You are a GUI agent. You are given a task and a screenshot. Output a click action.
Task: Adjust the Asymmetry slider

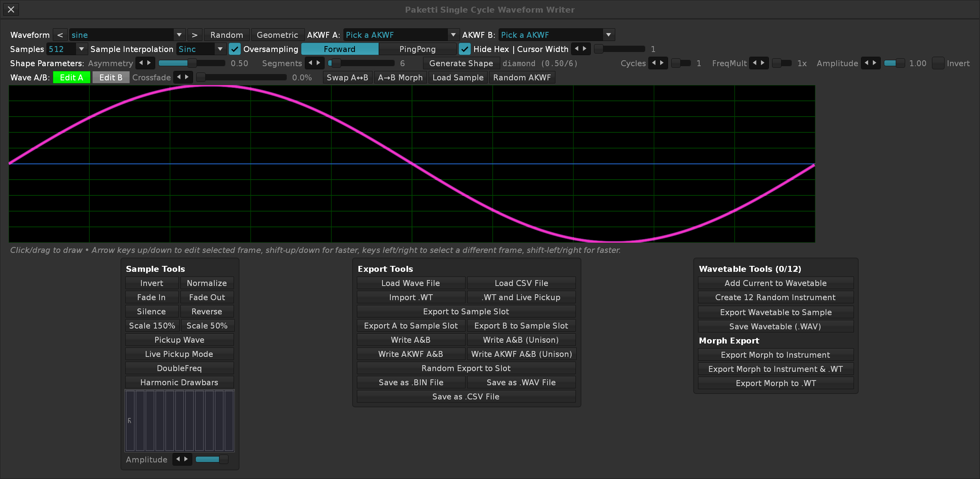[x=192, y=63]
